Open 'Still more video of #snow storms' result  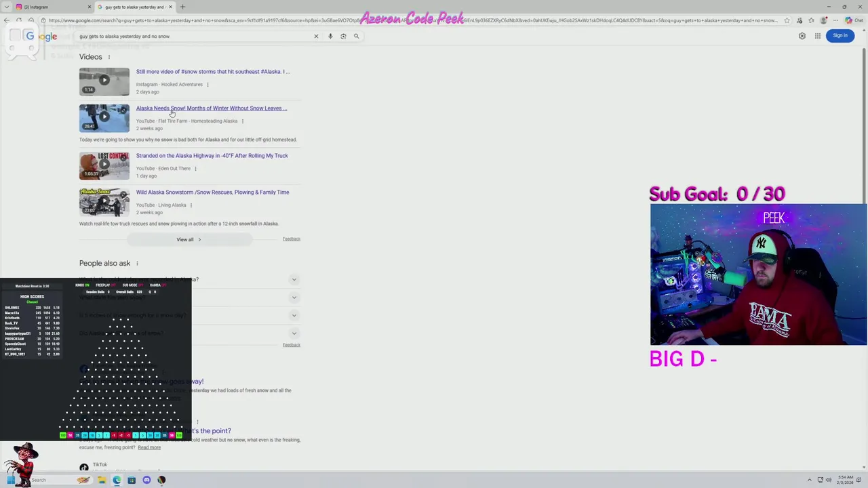213,71
